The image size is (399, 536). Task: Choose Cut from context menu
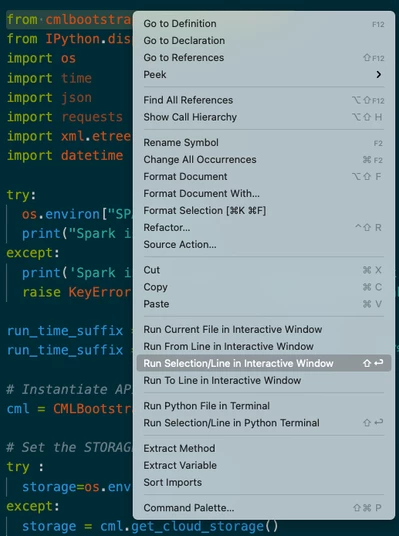point(264,270)
